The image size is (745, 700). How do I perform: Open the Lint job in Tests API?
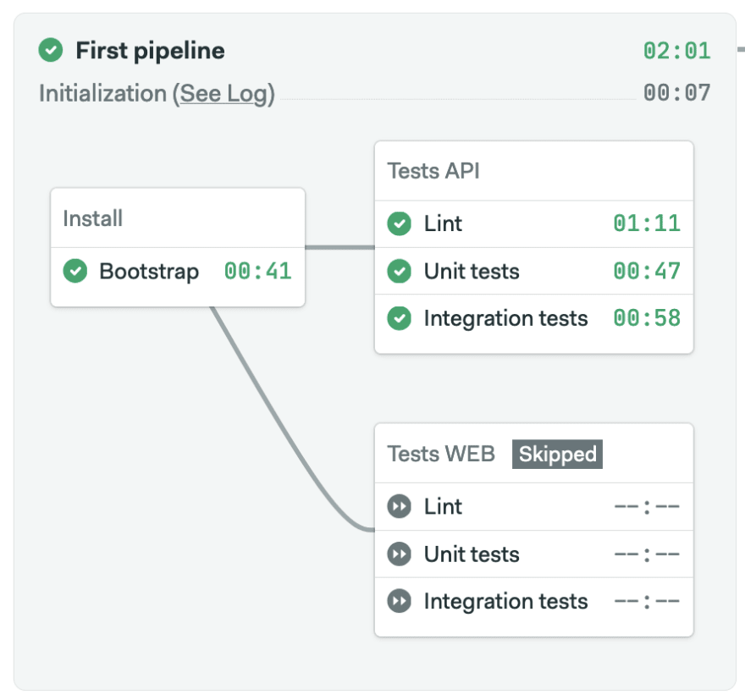point(533,223)
